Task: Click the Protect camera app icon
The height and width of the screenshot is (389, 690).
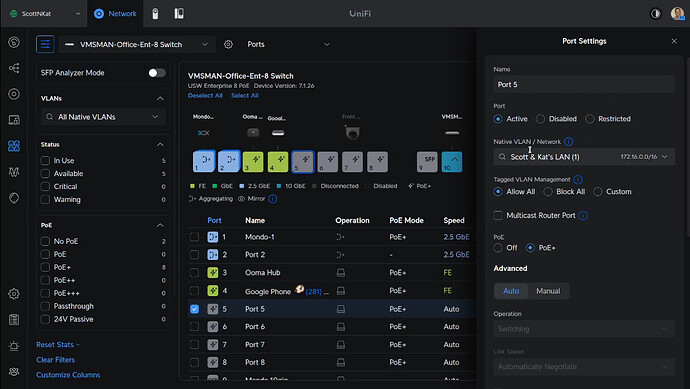Action: click(155, 14)
